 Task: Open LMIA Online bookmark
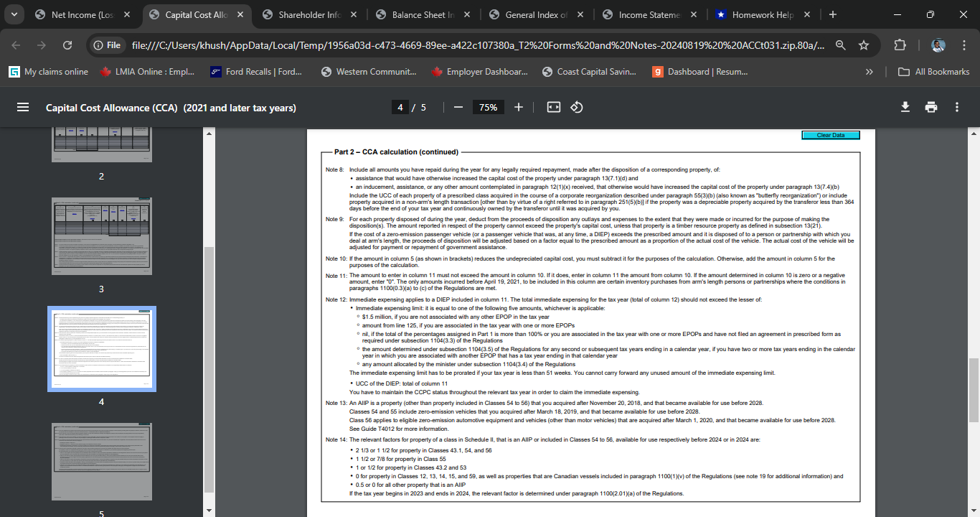pos(148,72)
